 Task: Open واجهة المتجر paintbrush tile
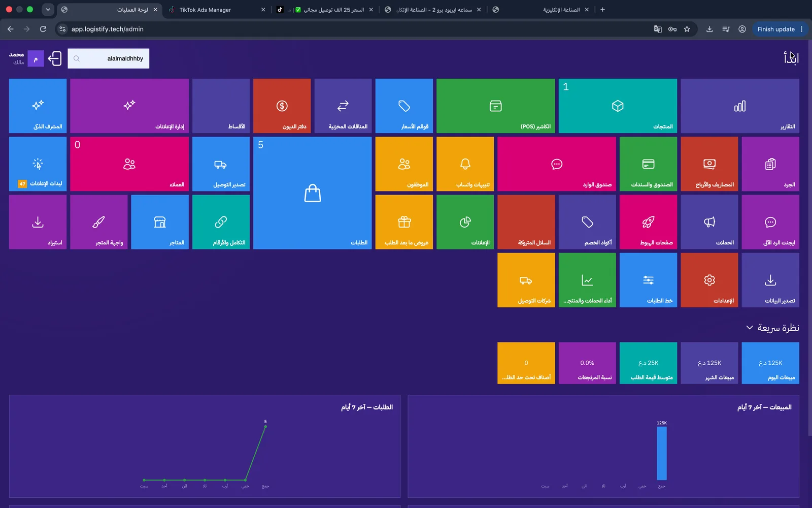tap(98, 222)
